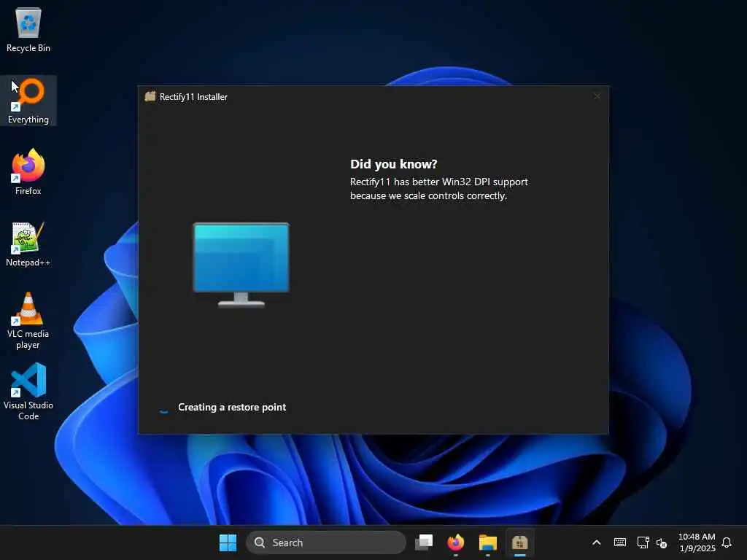Click the "Creating a restore point" status text
This screenshot has height=560, width=747.
click(232, 407)
